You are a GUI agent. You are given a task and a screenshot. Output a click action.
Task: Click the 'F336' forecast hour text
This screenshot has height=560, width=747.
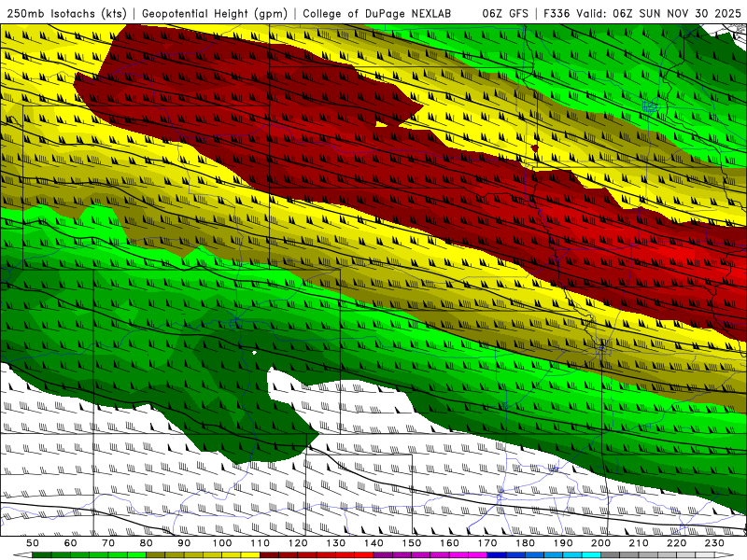pyautogui.click(x=557, y=14)
